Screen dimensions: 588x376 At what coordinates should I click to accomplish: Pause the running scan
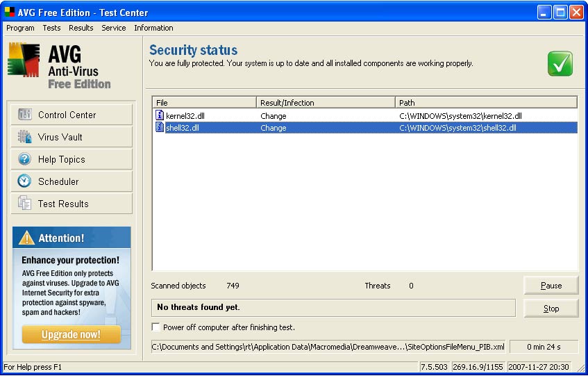click(551, 286)
